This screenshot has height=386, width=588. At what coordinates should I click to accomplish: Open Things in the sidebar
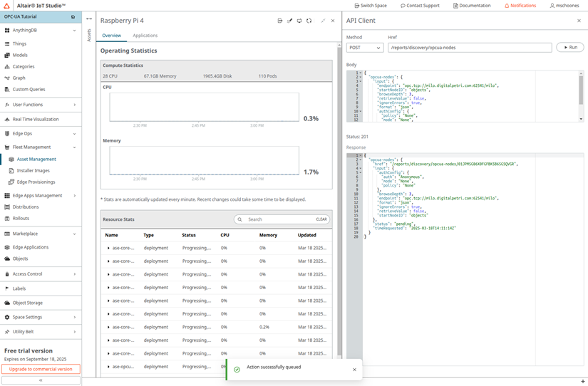[x=19, y=44]
